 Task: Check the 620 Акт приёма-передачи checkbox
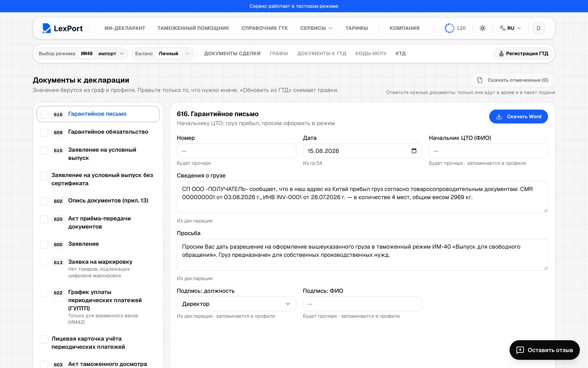click(44, 219)
